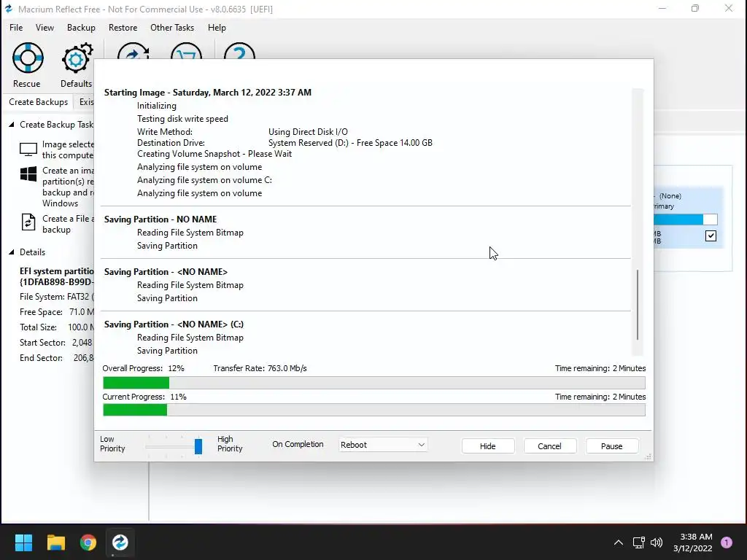This screenshot has height=560, width=747.
Task: Click the priority slider handle
Action: pos(198,446)
